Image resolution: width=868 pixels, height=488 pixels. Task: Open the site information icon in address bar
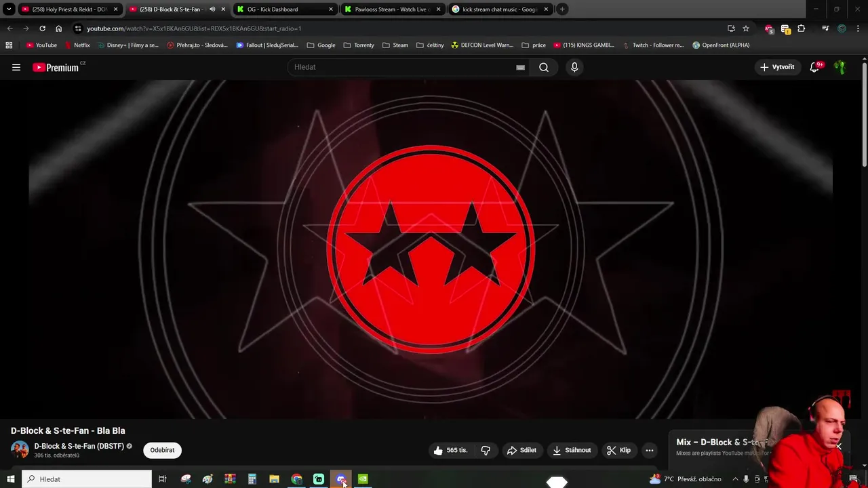coord(78,28)
